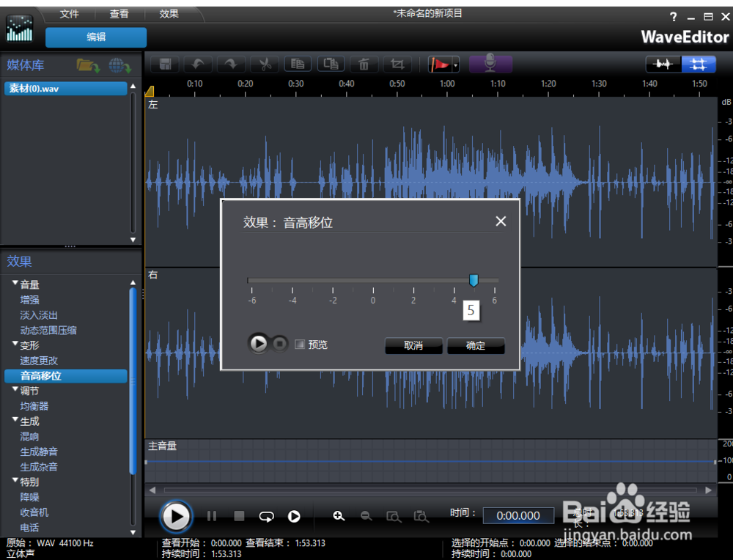Click the master volume 主音量 line
This screenshot has width=733, height=560.
[430, 461]
